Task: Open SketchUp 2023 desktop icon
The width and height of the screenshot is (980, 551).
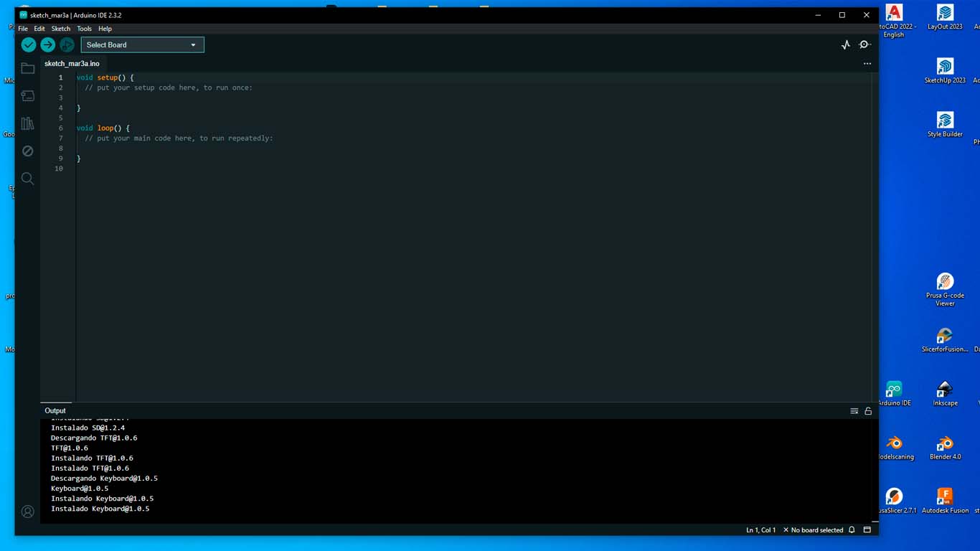Action: (x=945, y=71)
